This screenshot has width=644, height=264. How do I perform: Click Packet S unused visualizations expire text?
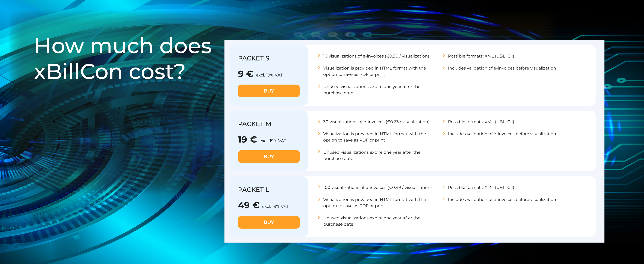(x=372, y=90)
